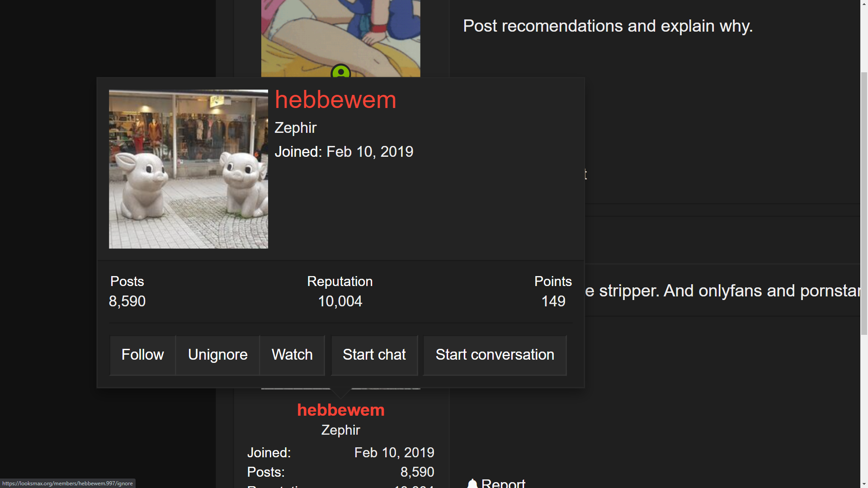Click the vertical scrollbar thumb

864,203
